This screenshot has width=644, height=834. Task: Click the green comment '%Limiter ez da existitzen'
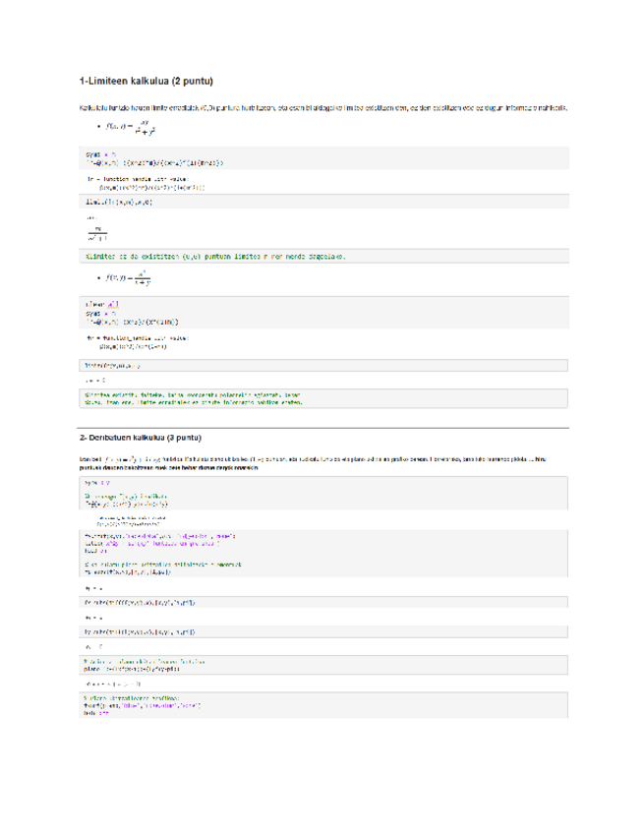pos(216,256)
